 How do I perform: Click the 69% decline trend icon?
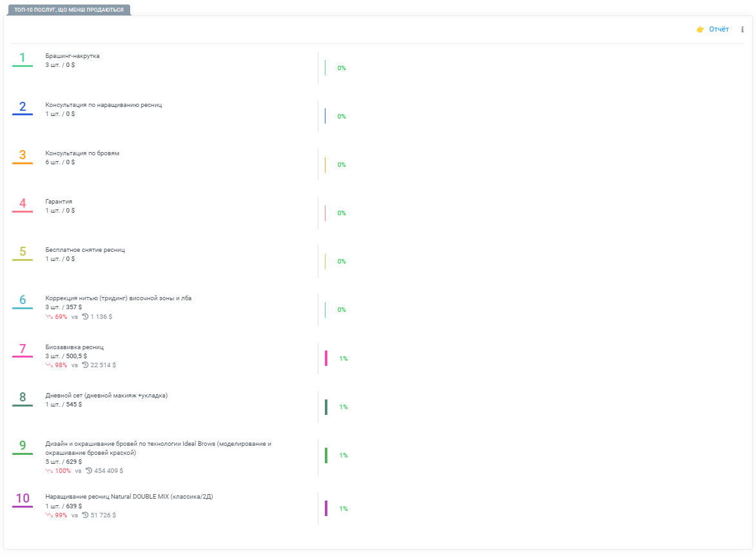click(49, 317)
